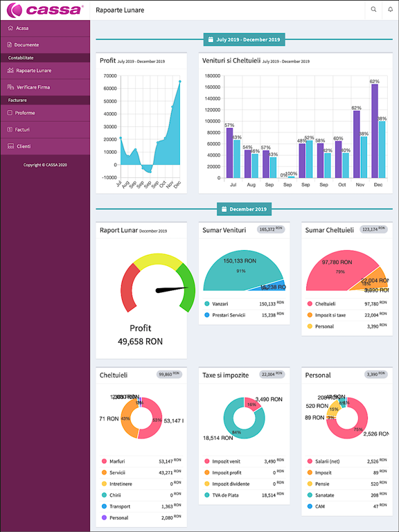This screenshot has height=532, width=399.
Task: Click 'CAM' legend row text
Action: pos(320,506)
